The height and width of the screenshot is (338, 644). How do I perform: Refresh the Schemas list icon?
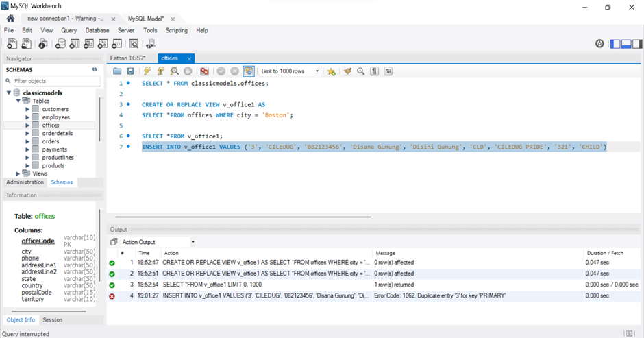click(95, 69)
